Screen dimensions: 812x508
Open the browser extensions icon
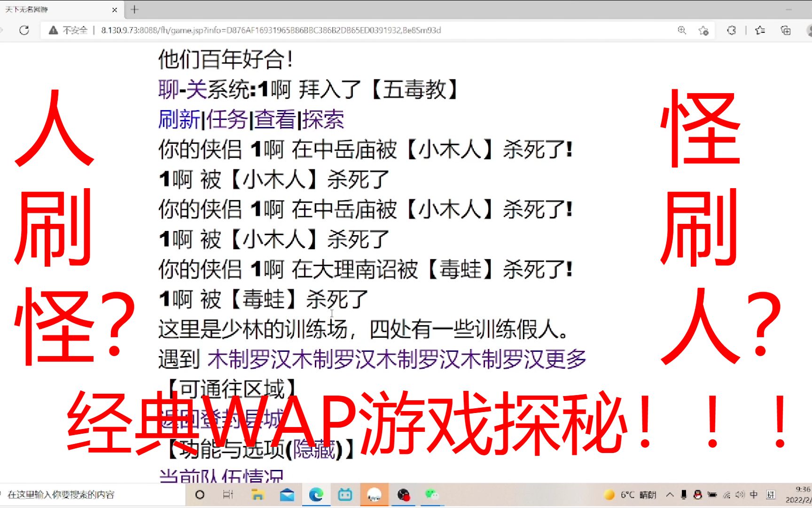[732, 31]
